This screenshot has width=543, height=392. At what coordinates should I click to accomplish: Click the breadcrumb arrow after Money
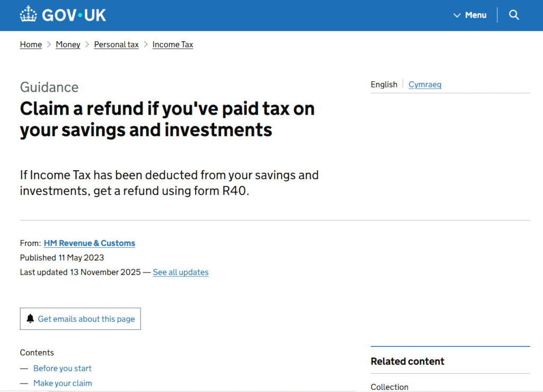click(86, 45)
